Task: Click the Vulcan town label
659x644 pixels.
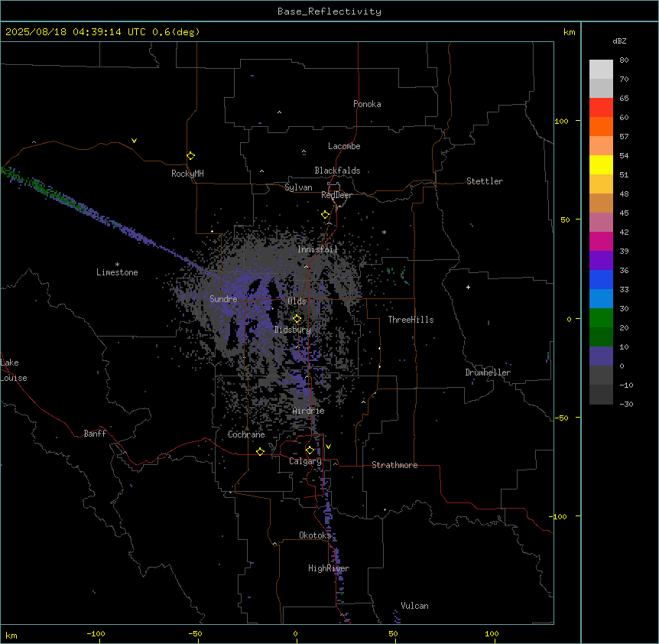Action: 414,606
